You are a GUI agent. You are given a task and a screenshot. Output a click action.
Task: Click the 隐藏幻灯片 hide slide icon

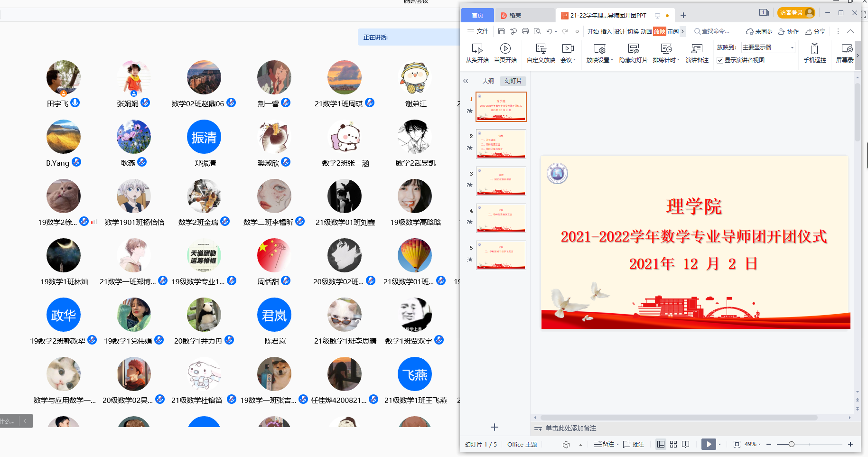tap(633, 48)
